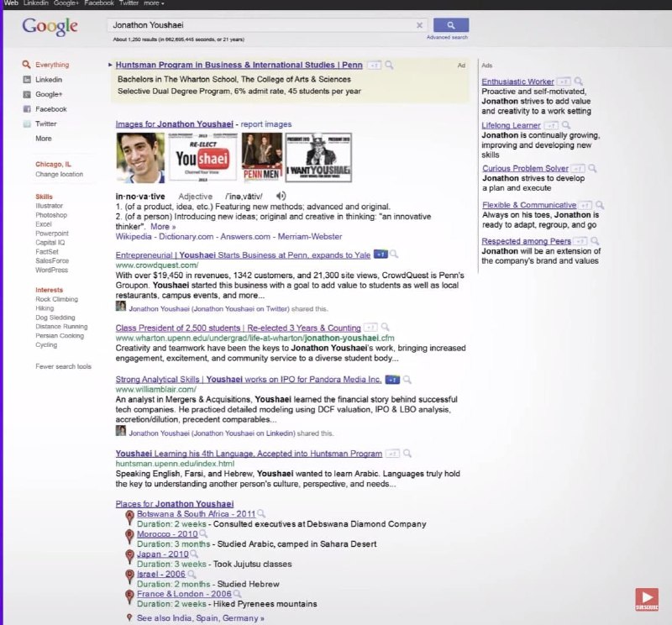Click the Facebook icon in the left sidebar

(27, 109)
